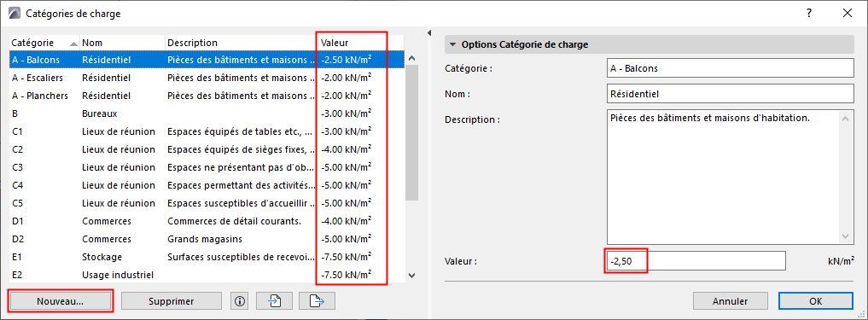Image resolution: width=868 pixels, height=320 pixels.
Task: Sort by the Nom column header
Action: point(122,43)
